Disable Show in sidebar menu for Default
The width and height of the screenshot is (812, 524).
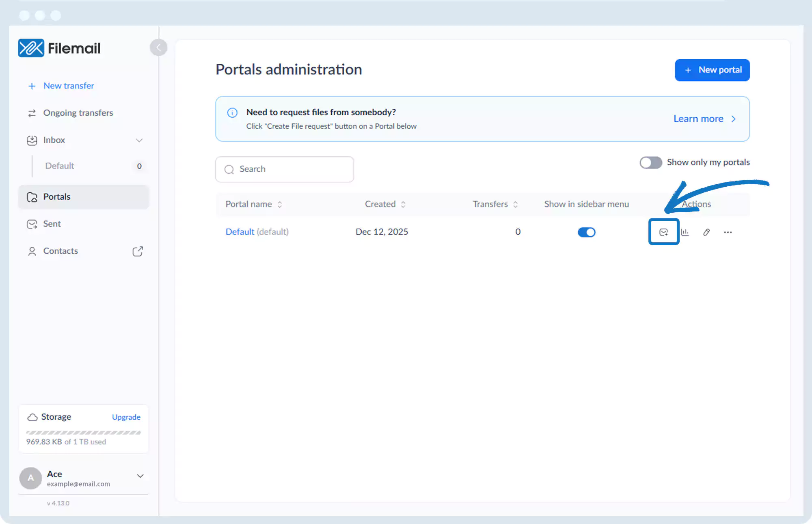coord(586,232)
